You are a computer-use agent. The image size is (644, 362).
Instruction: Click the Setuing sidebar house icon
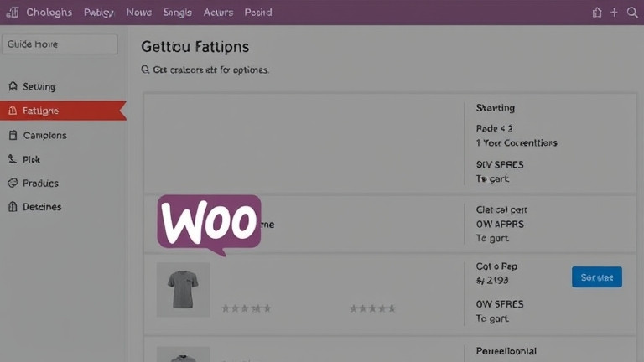tap(13, 86)
